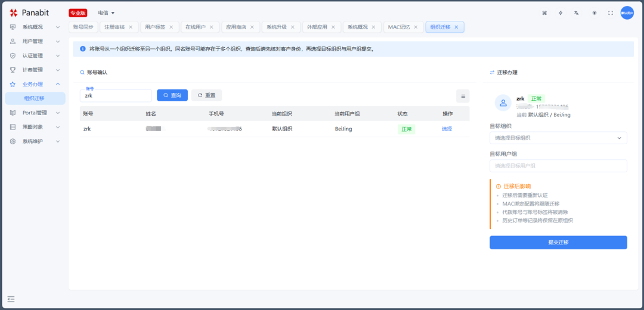The image size is (644, 310).
Task: Close the 系统升级 tab
Action: coord(292,27)
